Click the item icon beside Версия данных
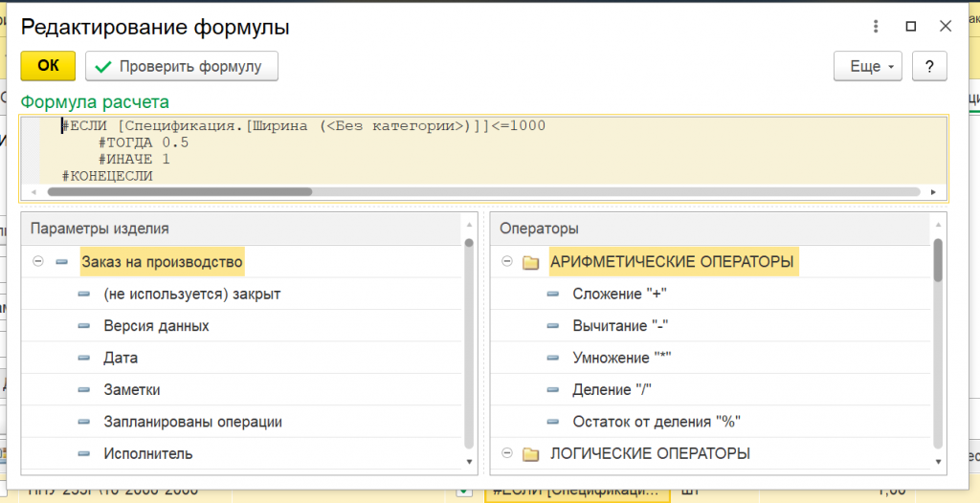Image resolution: width=980 pixels, height=503 pixels. 84,326
